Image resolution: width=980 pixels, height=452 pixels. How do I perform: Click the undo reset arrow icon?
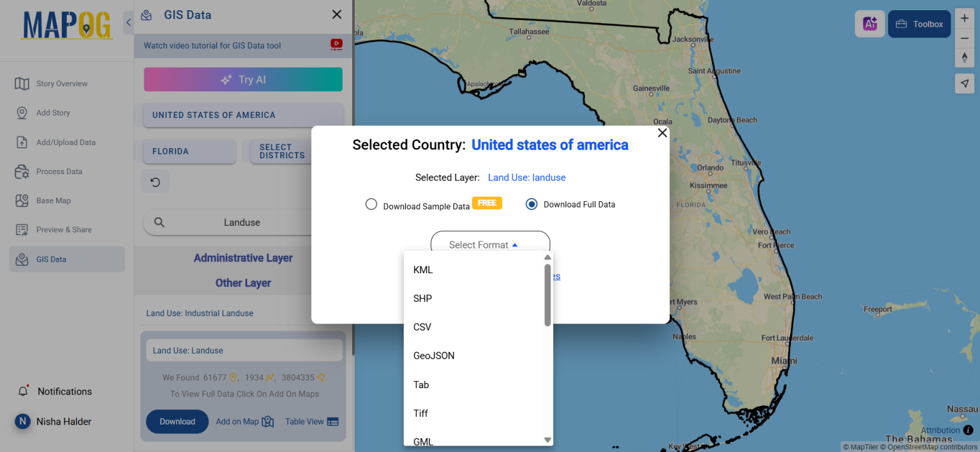tap(155, 181)
